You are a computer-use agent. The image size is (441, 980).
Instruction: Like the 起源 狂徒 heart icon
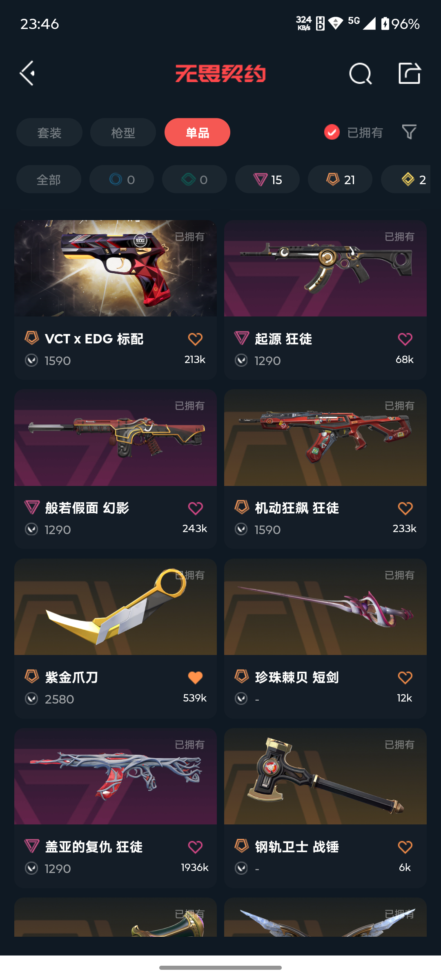click(405, 339)
